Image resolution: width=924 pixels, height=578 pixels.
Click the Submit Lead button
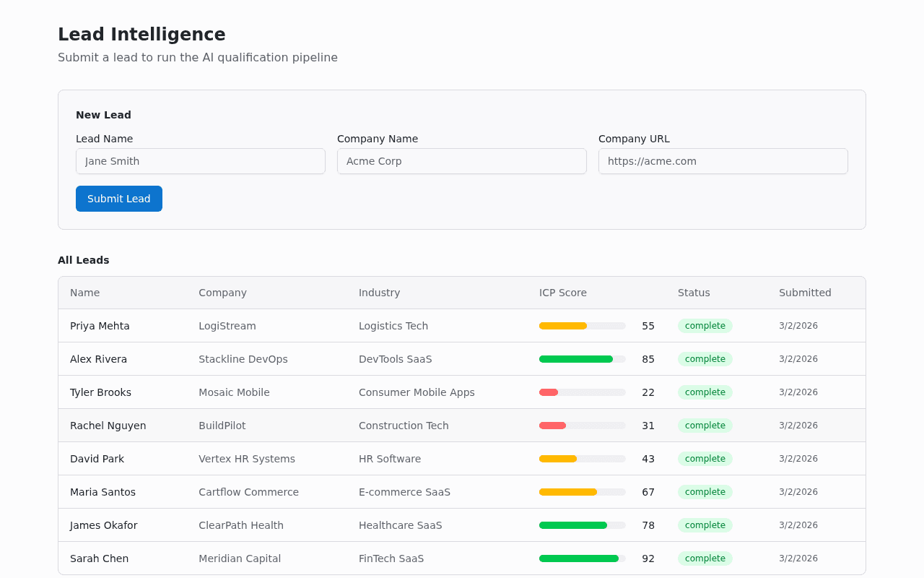[x=118, y=198]
